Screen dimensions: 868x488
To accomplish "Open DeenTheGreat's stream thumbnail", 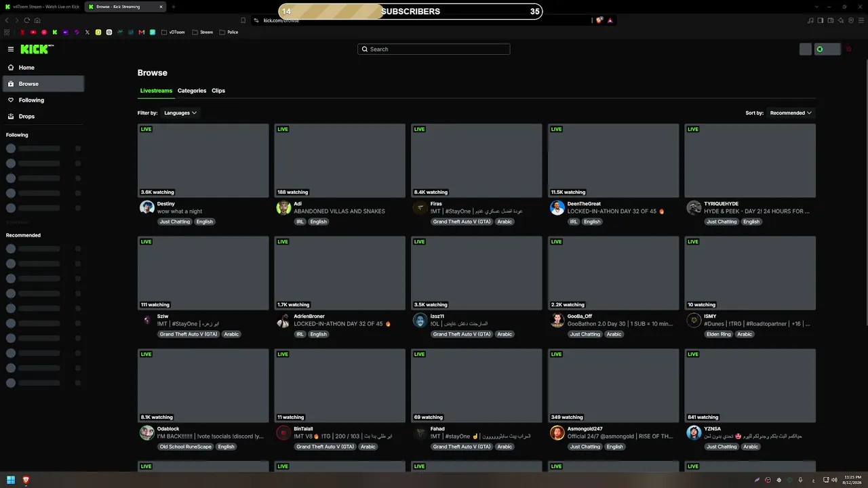I will (x=614, y=161).
